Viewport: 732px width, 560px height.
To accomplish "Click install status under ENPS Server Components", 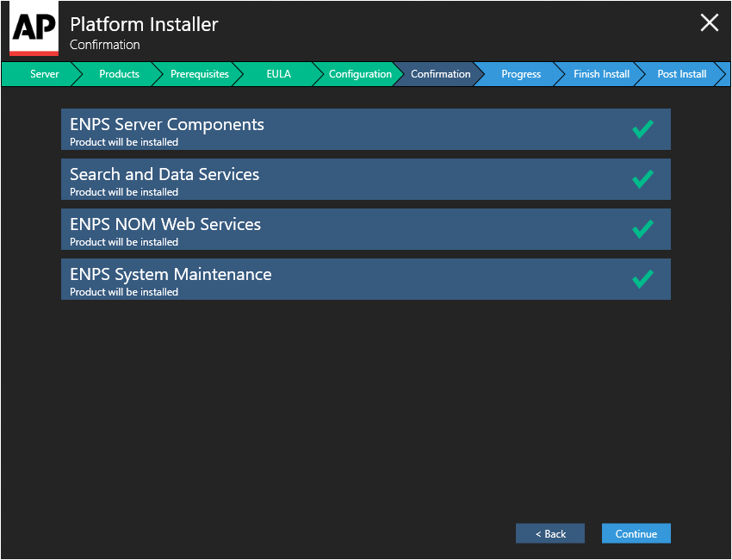I will coord(124,142).
